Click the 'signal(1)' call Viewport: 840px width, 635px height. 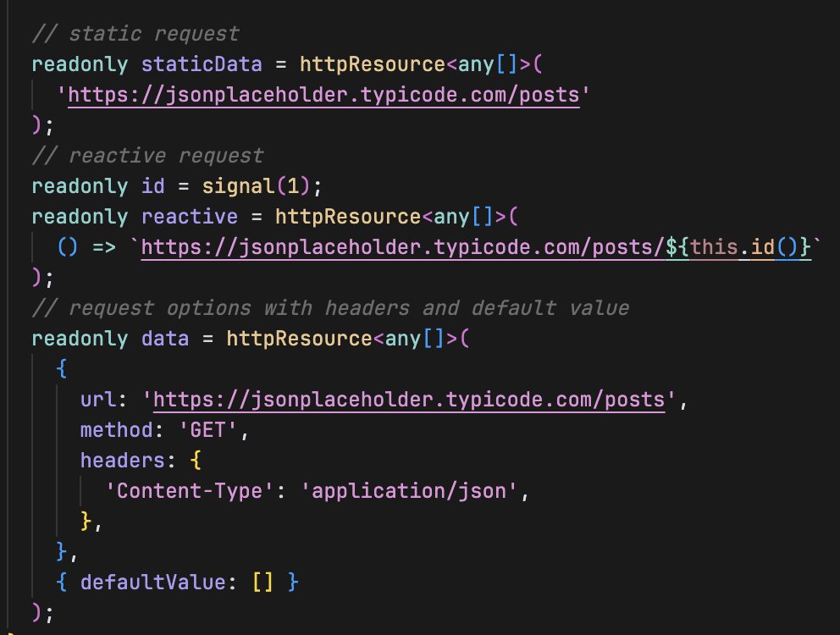click(256, 186)
